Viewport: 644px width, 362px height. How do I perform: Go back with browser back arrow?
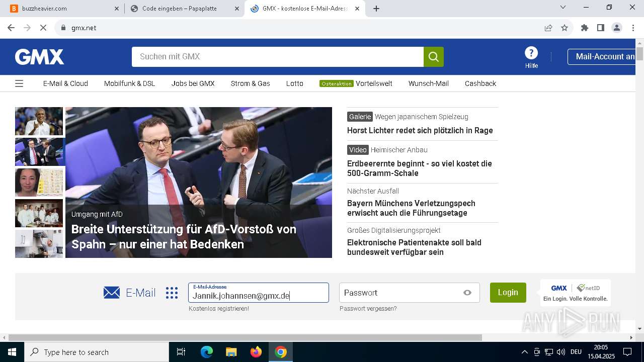click(x=11, y=28)
